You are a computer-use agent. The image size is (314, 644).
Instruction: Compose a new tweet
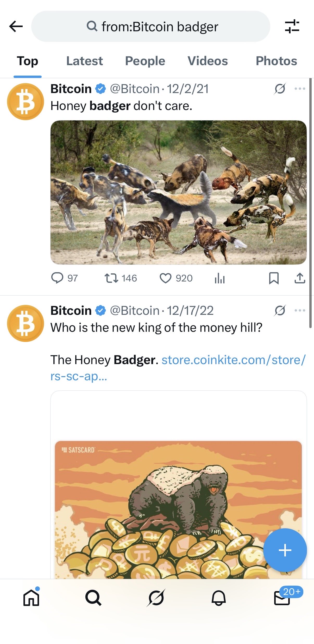pyautogui.click(x=285, y=550)
